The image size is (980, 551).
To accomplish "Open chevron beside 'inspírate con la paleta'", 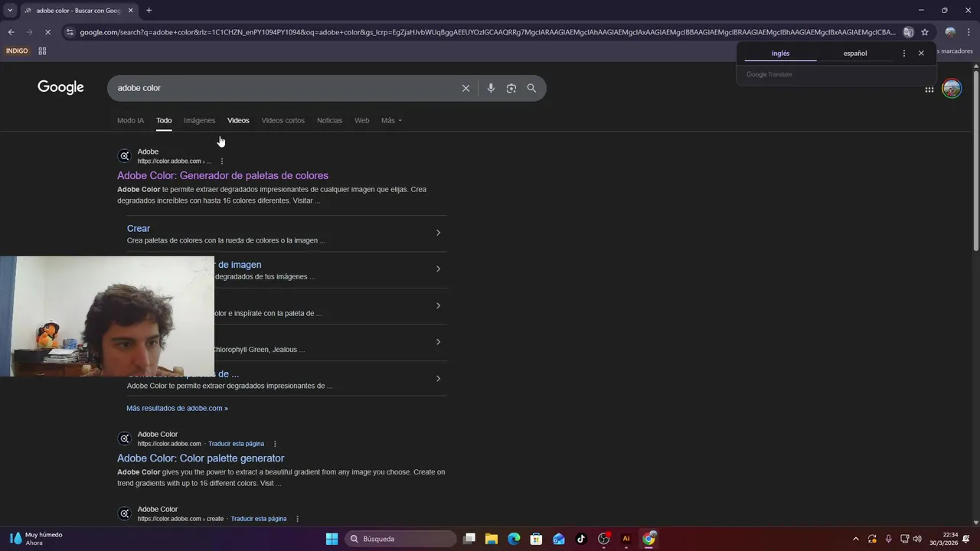I will point(438,305).
